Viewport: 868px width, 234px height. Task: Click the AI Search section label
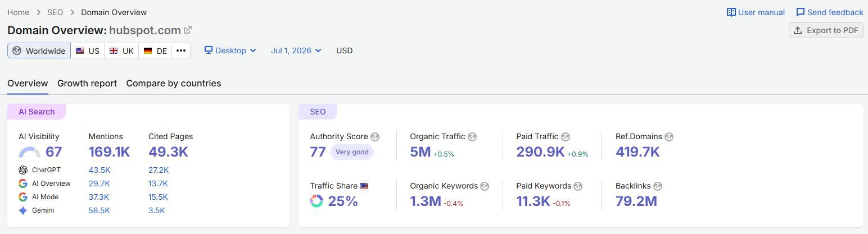click(x=37, y=112)
